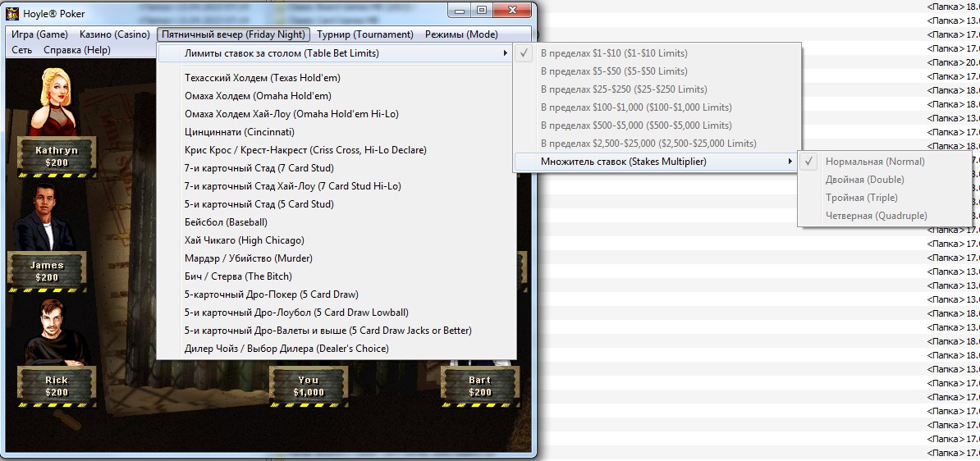Start 7-и карточный Стад (7 Card Stud)
Image resolution: width=980 pixels, height=461 pixels.
click(x=336, y=169)
